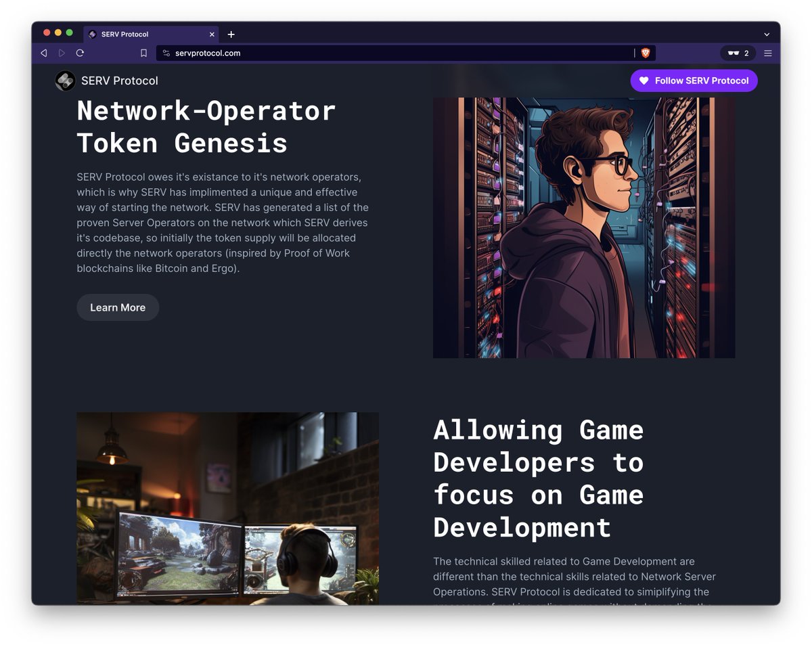Image resolution: width=812 pixels, height=647 pixels.
Task: Click the Network-Operator Token Genesis heading
Action: (206, 127)
